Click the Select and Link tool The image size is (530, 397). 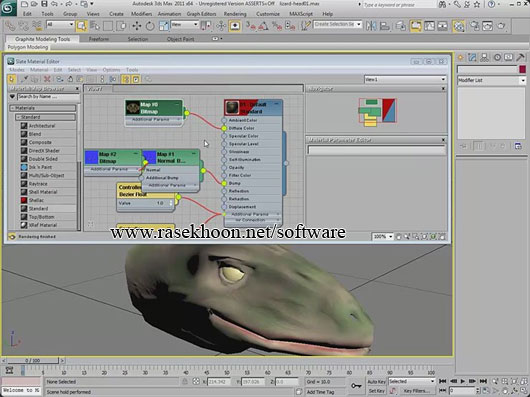[x=10, y=26]
